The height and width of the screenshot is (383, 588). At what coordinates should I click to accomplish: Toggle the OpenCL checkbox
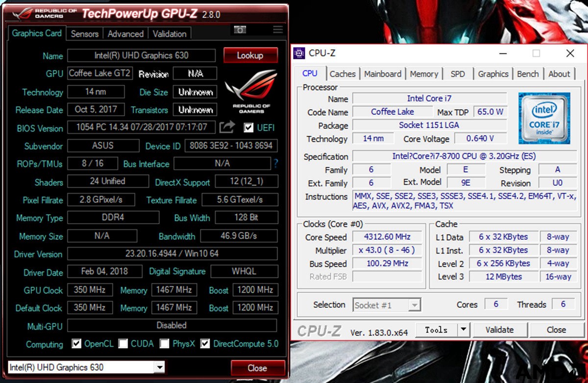click(x=76, y=343)
